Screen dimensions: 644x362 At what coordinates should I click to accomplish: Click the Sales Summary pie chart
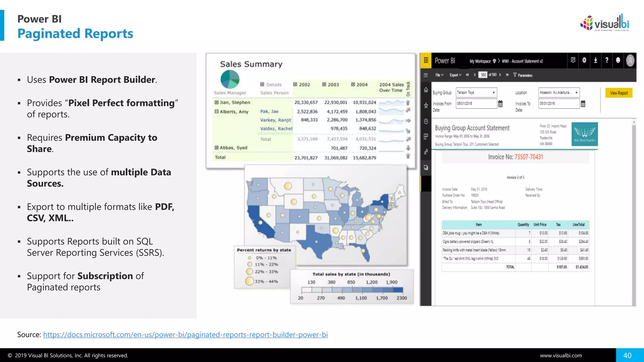point(230,79)
